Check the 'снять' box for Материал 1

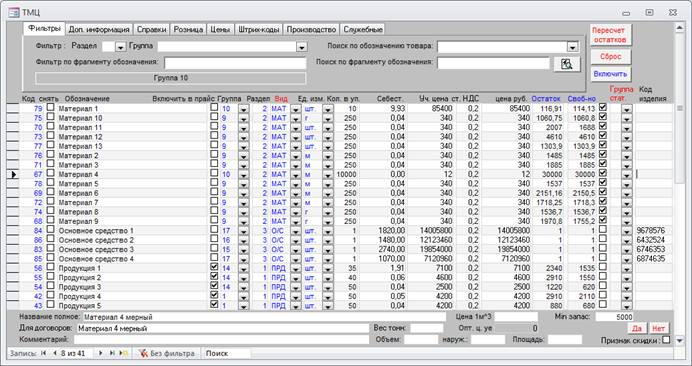click(51, 107)
